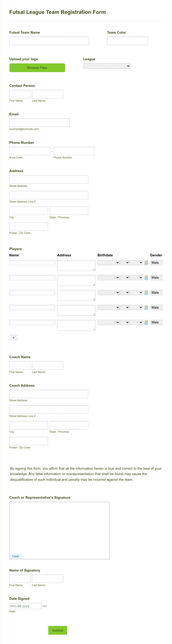The width and height of the screenshot is (172, 644).
Task: Open the first player's birth day dropdown
Action: pos(124,262)
